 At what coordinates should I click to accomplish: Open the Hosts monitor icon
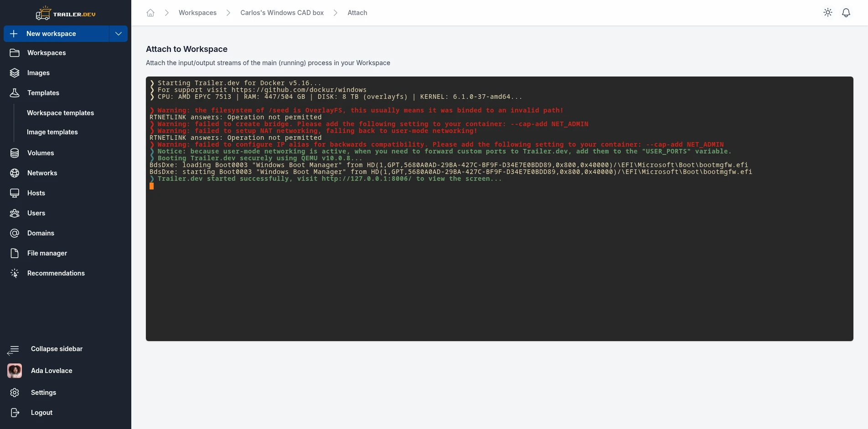[x=15, y=193]
